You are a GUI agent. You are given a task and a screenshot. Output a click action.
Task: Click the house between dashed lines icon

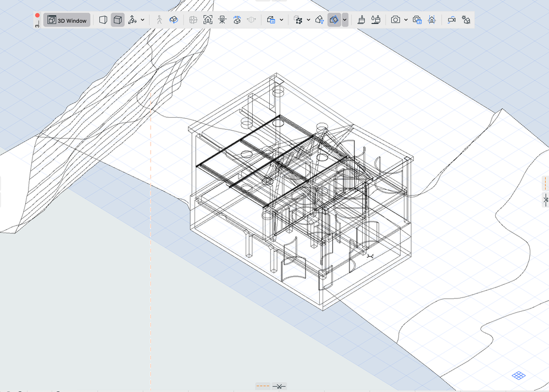432,20
